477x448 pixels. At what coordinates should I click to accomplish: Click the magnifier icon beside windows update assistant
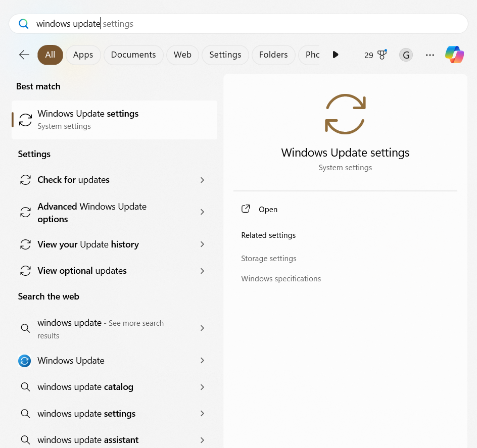tap(25, 440)
